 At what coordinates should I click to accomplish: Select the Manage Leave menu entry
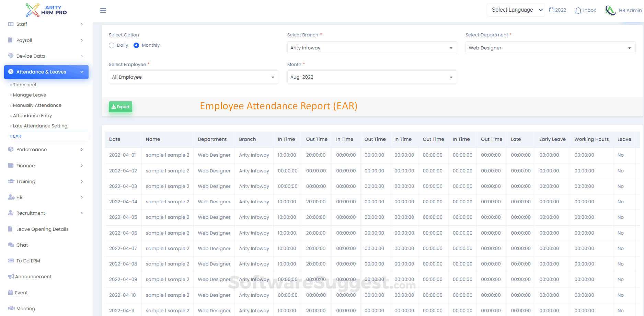30,95
